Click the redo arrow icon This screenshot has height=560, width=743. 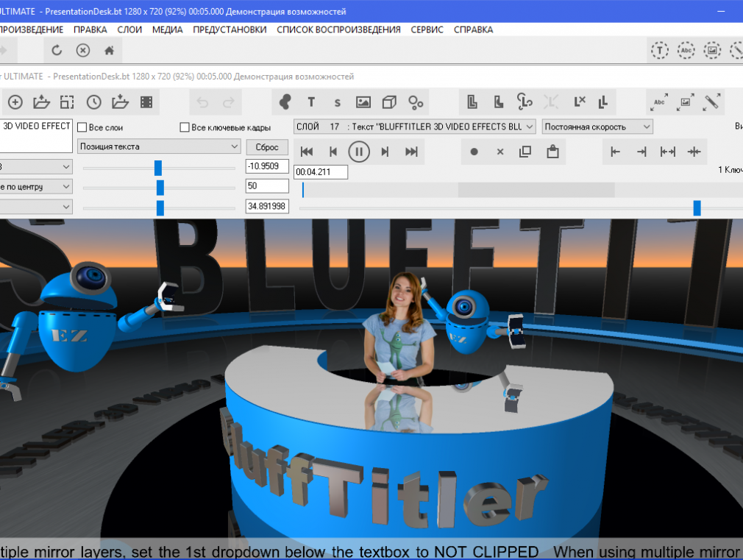tap(228, 102)
